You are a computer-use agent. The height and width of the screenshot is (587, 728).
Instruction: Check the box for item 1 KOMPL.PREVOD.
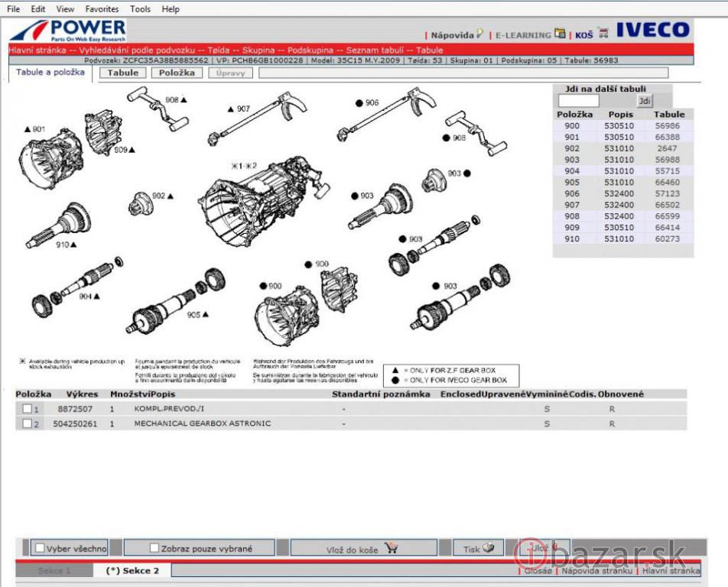click(x=27, y=409)
